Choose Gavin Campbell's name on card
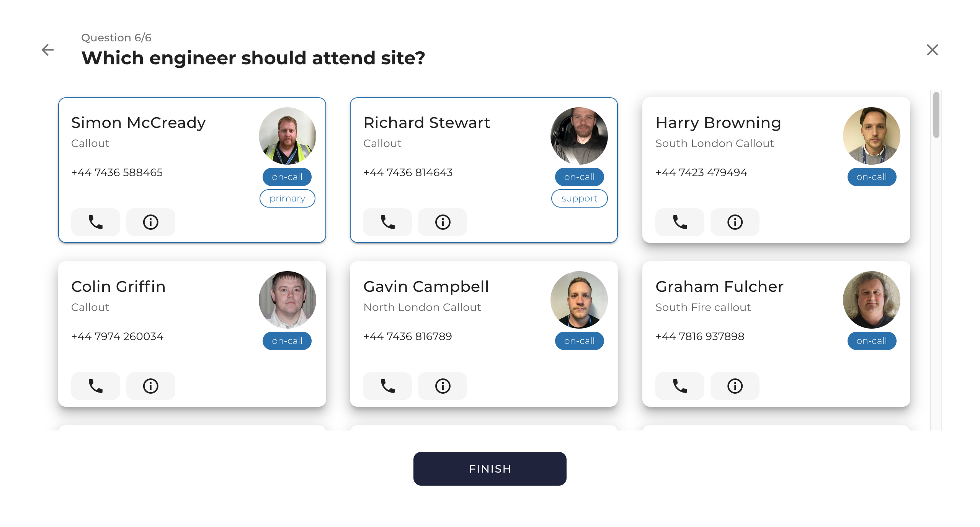 point(426,286)
